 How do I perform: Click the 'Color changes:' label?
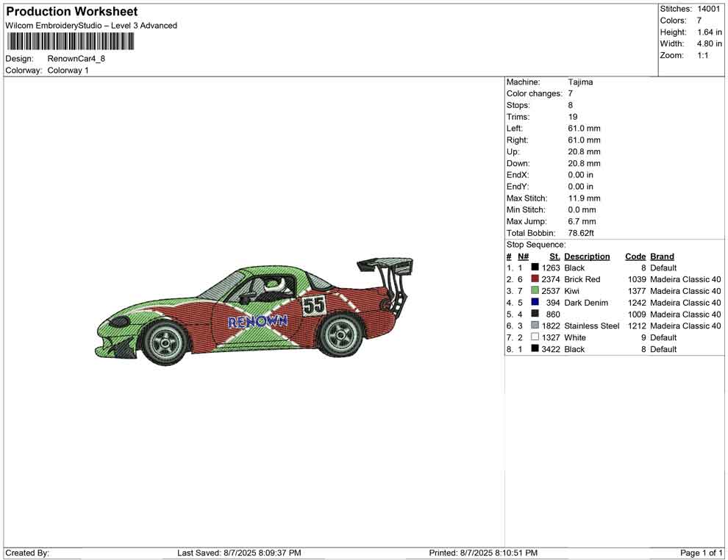point(535,94)
